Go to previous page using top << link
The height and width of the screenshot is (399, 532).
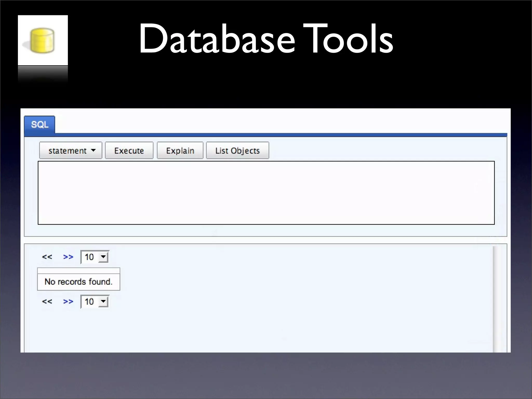[x=47, y=257]
